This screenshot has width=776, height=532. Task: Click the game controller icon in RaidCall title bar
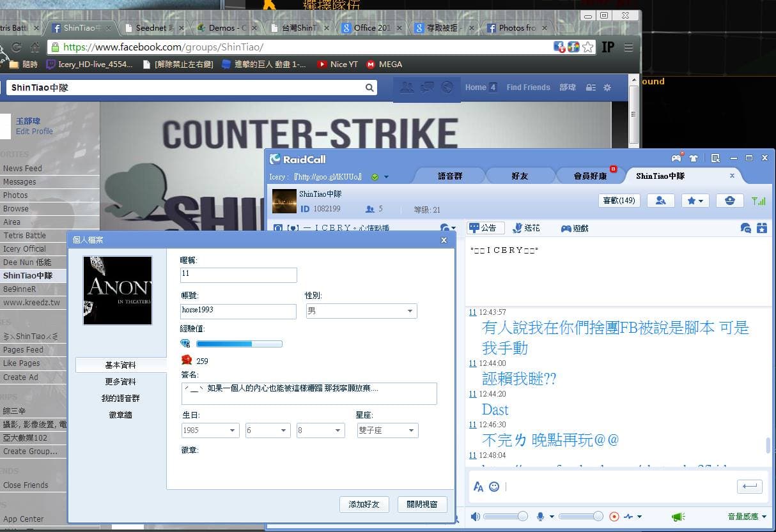(676, 158)
